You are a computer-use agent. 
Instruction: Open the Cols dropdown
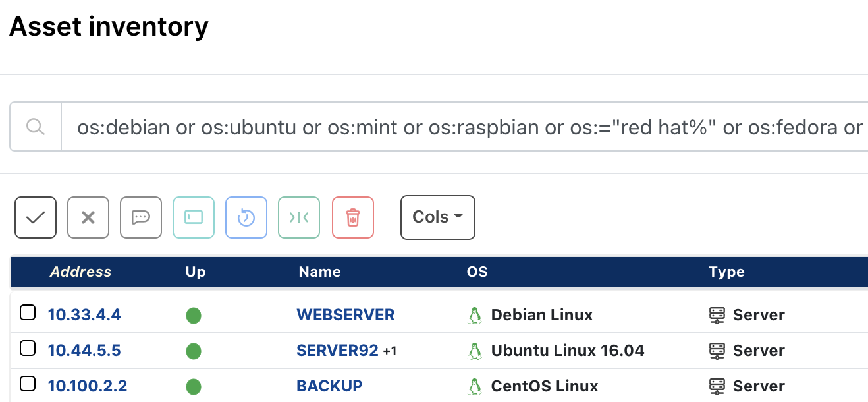[437, 217]
